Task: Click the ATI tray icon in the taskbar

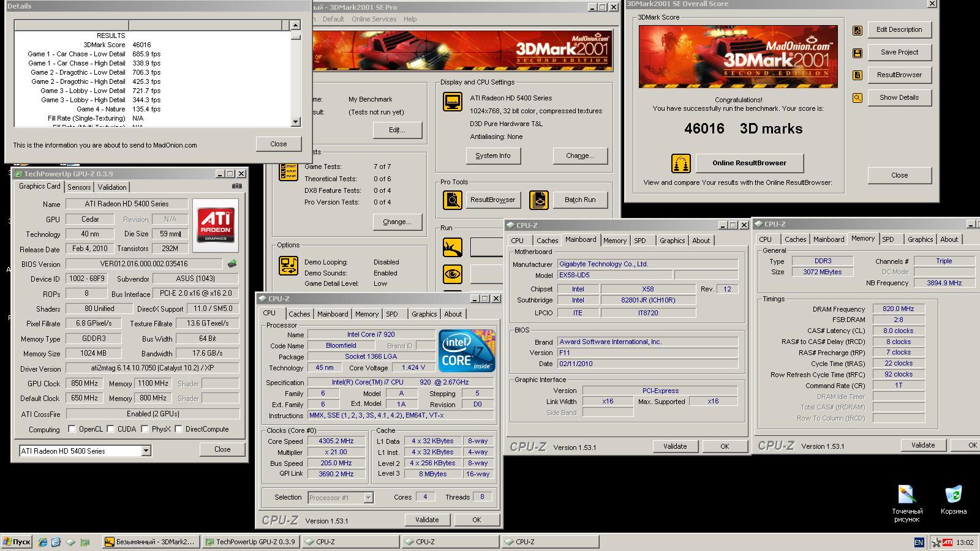Action: (947, 542)
